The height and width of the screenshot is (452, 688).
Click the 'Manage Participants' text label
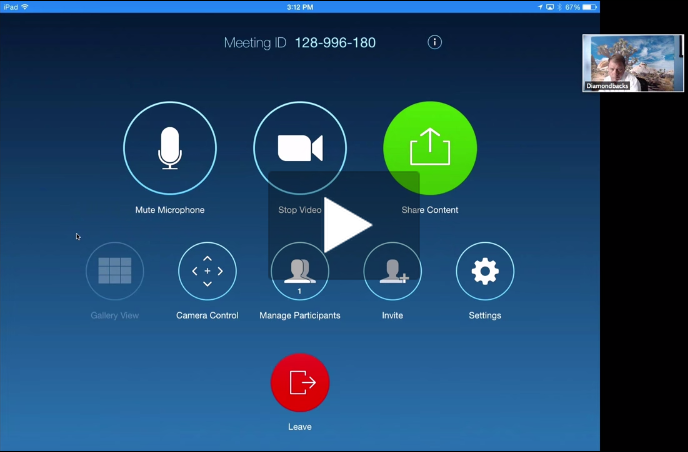(300, 315)
